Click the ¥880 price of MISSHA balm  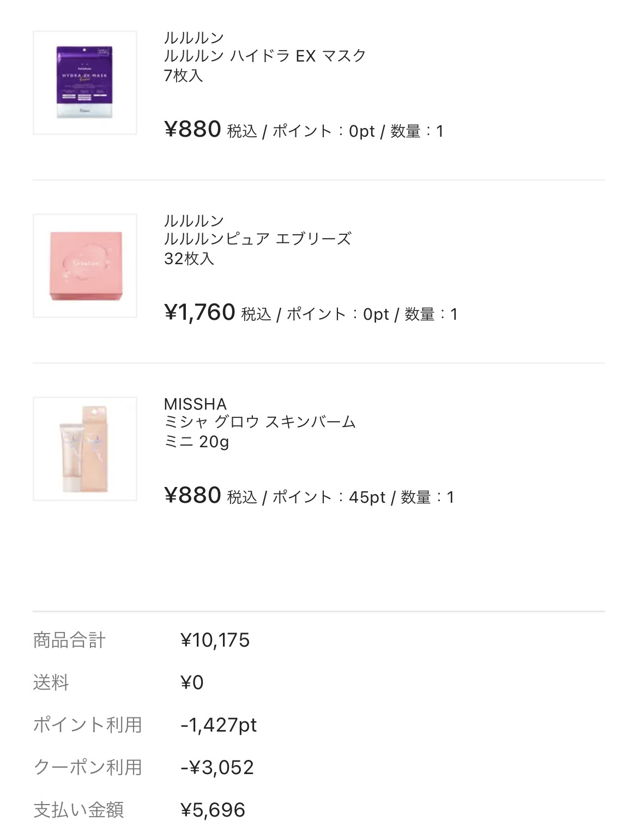(x=192, y=496)
